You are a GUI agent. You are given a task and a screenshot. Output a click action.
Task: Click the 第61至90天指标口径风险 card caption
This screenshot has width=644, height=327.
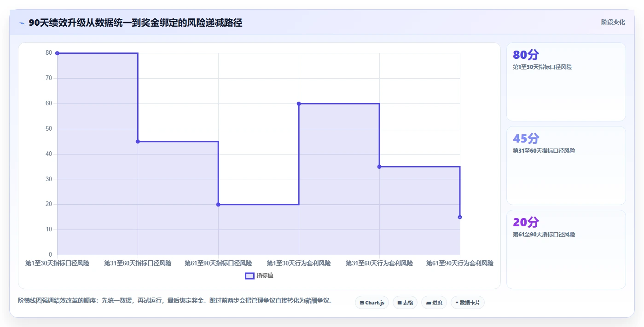[544, 235]
